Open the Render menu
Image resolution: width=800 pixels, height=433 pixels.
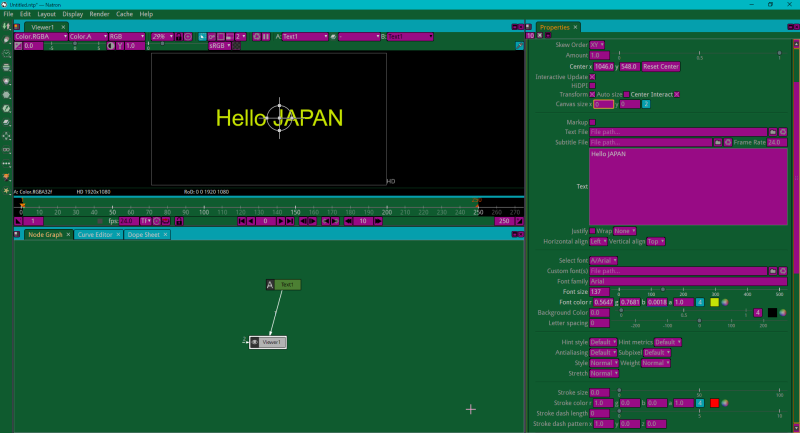pos(99,14)
